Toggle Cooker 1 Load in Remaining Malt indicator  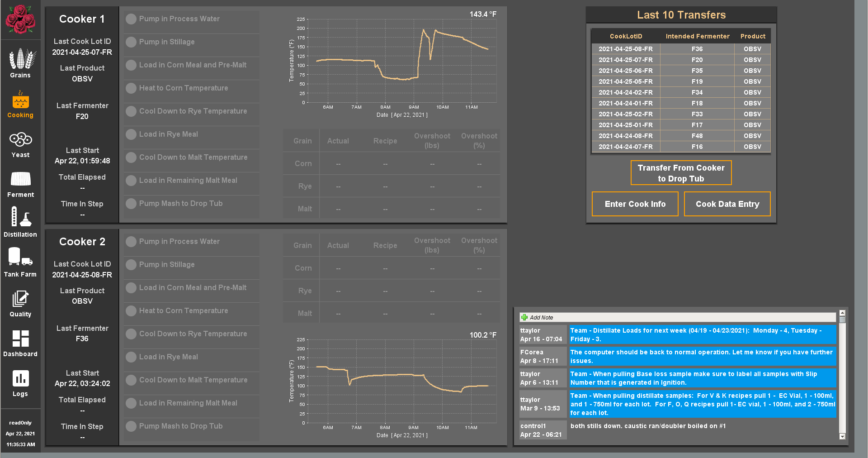tap(131, 181)
